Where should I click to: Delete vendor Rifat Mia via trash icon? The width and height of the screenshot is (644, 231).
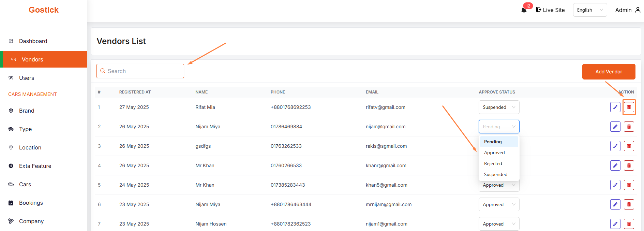pos(629,107)
